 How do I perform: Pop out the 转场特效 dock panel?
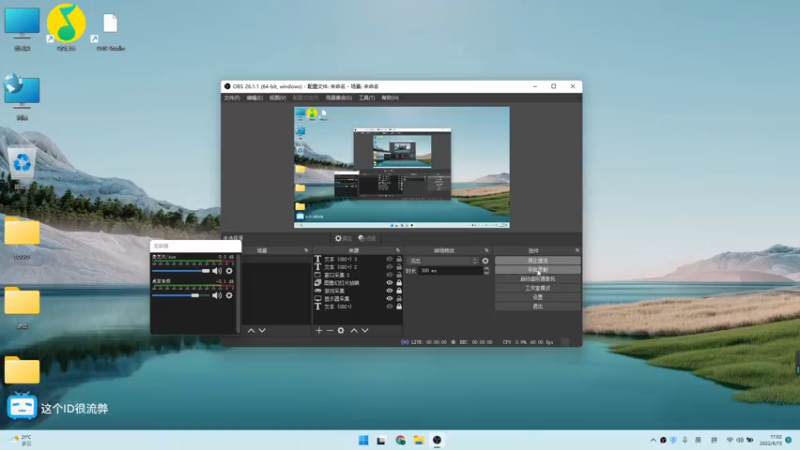[487, 251]
